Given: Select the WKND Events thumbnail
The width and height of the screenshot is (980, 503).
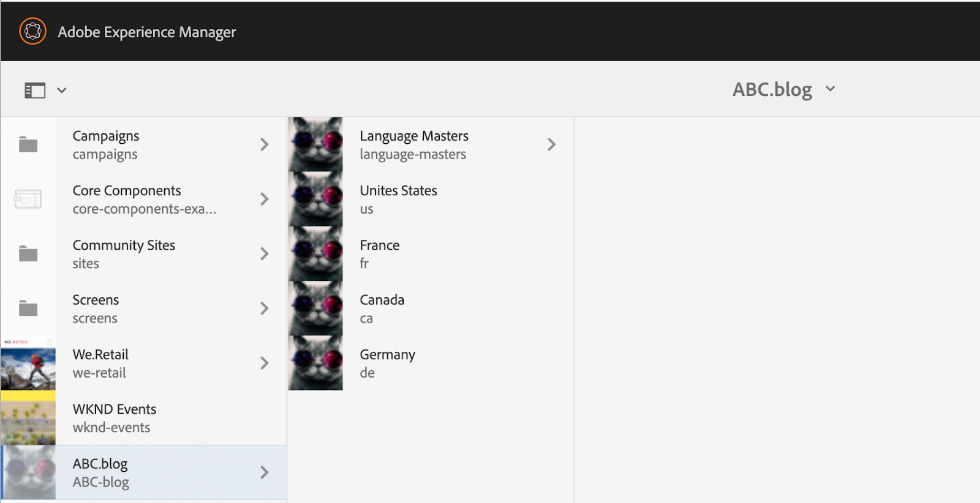Looking at the screenshot, I should coord(28,417).
